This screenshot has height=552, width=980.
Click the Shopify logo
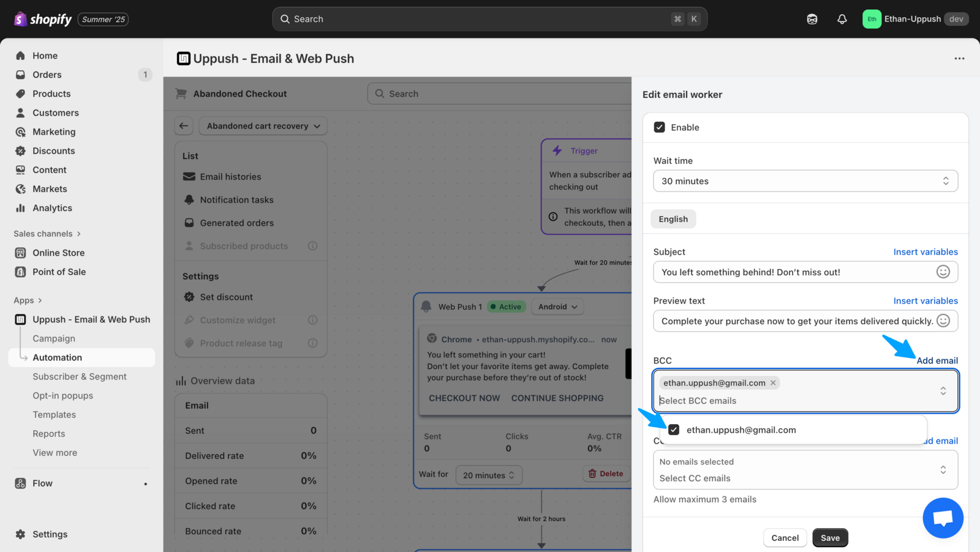pyautogui.click(x=43, y=19)
